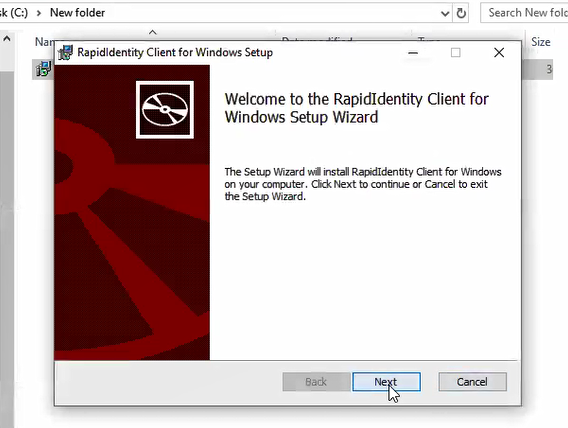Click the sort arrow above the column headers

tap(153, 32)
